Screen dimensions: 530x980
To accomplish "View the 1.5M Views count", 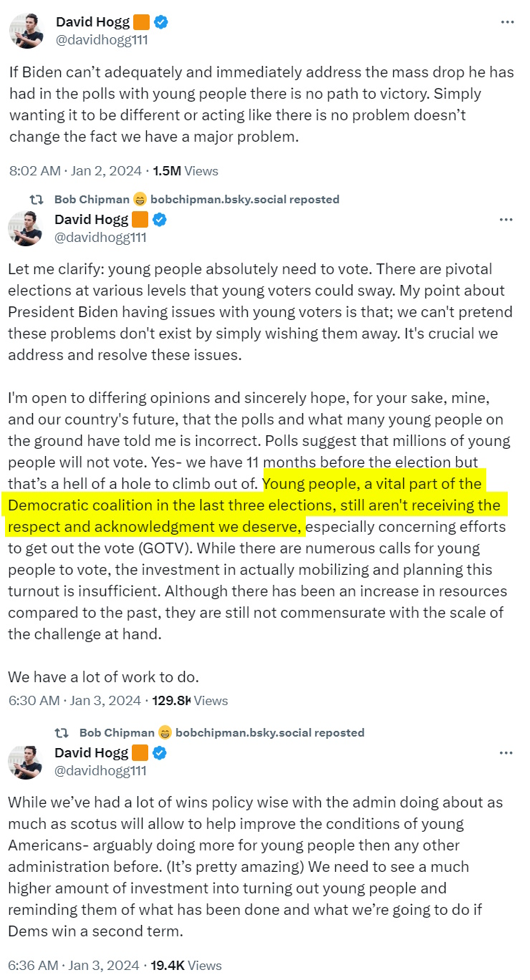I will coord(185,171).
